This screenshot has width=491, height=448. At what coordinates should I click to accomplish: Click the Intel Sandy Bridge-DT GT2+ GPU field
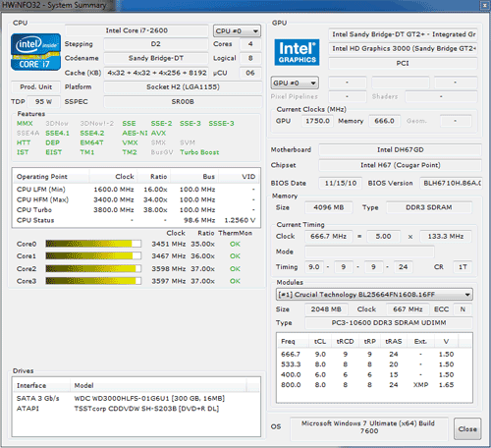click(x=403, y=34)
